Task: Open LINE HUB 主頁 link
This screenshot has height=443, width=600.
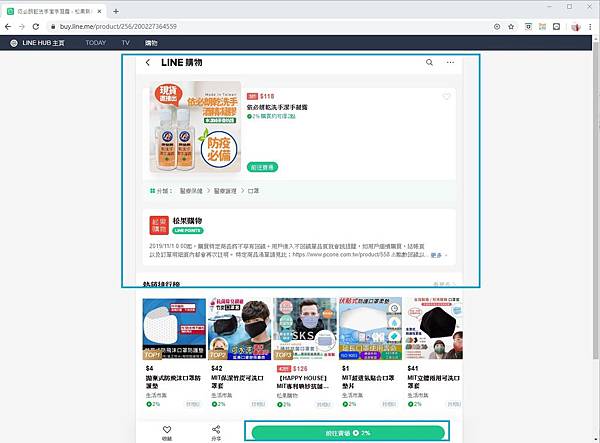Action: (x=37, y=43)
